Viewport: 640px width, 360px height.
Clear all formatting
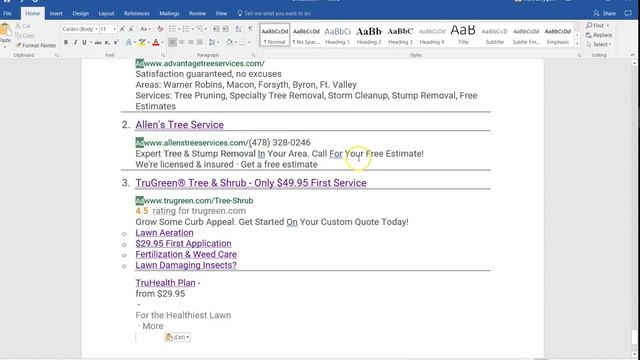[160, 29]
